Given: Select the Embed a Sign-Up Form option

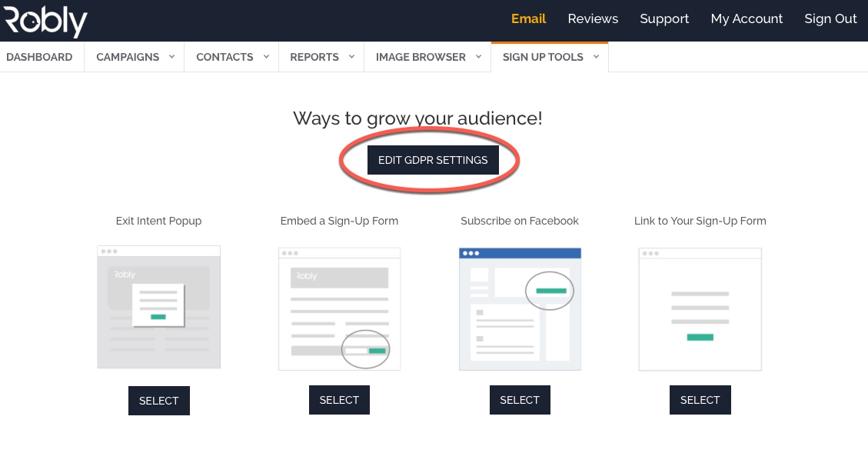Looking at the screenshot, I should pos(339,400).
